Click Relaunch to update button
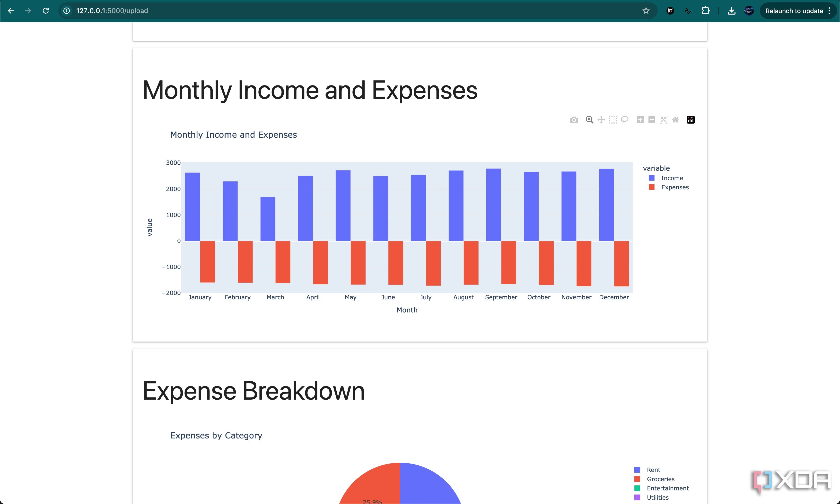840x504 pixels. 794,11
